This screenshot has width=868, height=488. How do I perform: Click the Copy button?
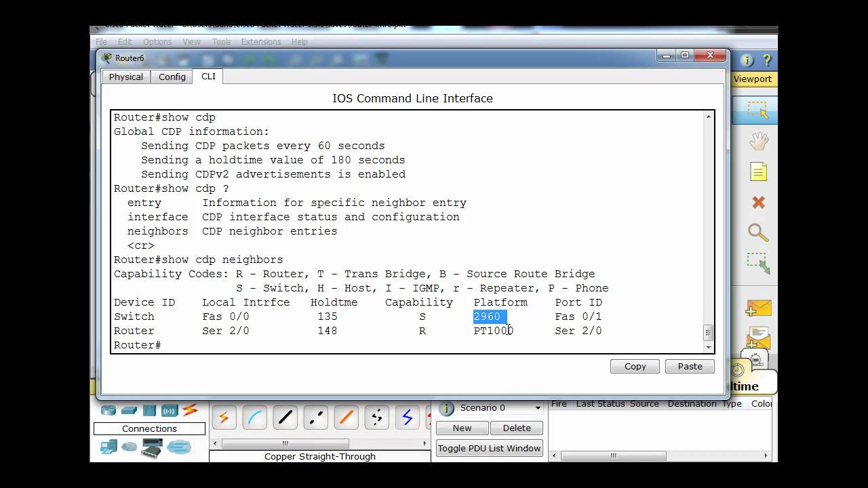tap(635, 366)
